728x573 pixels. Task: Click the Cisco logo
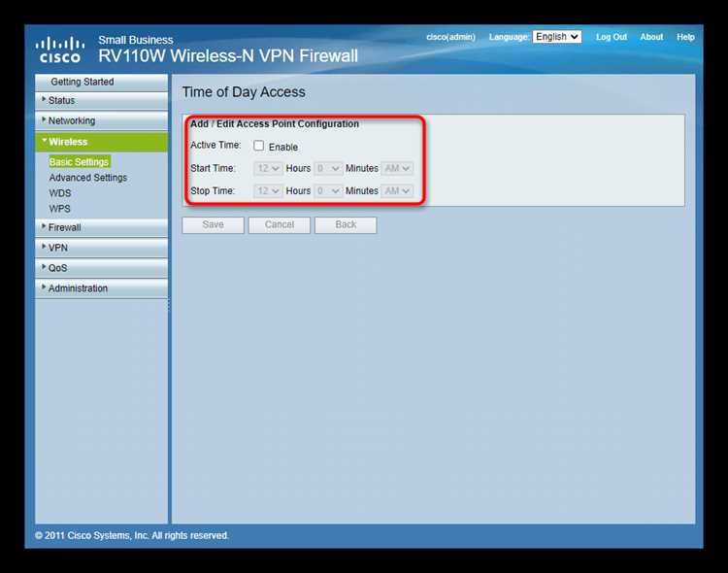point(60,50)
